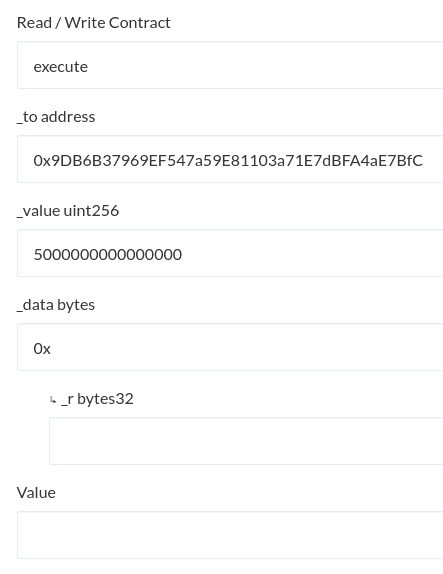Click the word execute in selector
Screen dimensions: 443x574
click(x=61, y=67)
